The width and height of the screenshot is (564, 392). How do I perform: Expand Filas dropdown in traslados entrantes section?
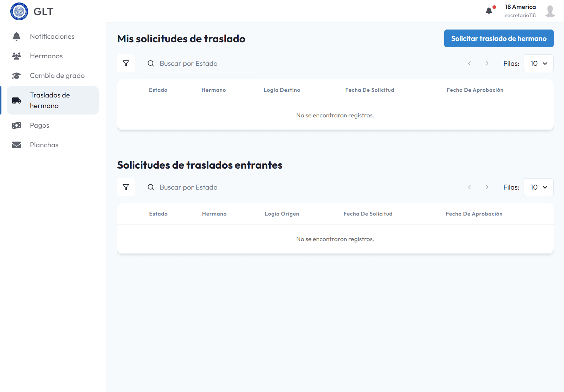pyautogui.click(x=538, y=187)
